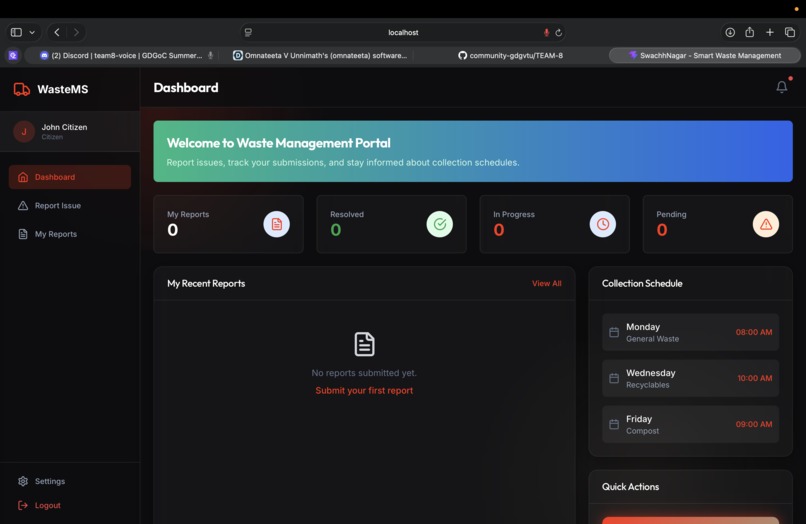This screenshot has width=806, height=524.
Task: Click Submit your first report link
Action: [x=364, y=390]
